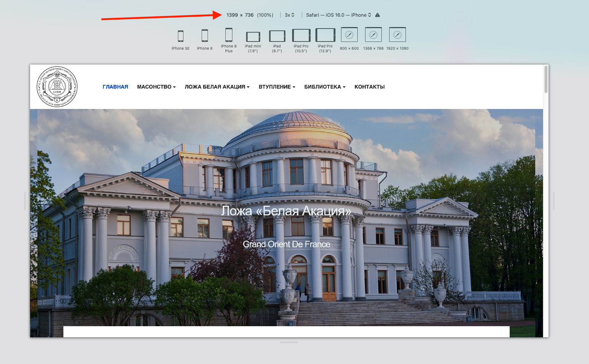589x364 pixels.
Task: Select the iPhone 8 device preset
Action: pyautogui.click(x=205, y=40)
